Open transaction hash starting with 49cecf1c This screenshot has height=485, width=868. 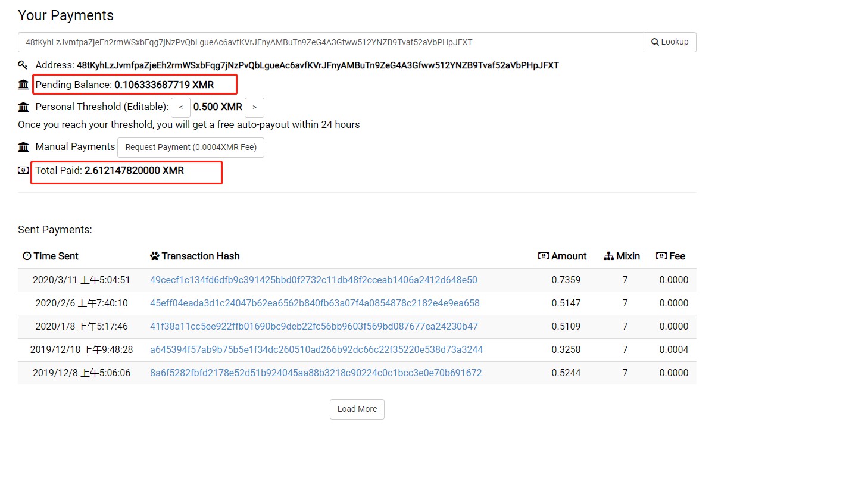(313, 280)
